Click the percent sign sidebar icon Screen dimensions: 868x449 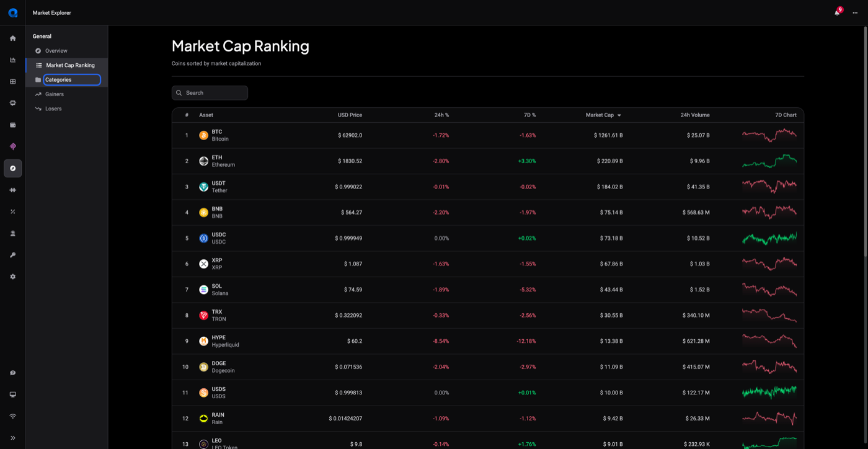pyautogui.click(x=12, y=212)
